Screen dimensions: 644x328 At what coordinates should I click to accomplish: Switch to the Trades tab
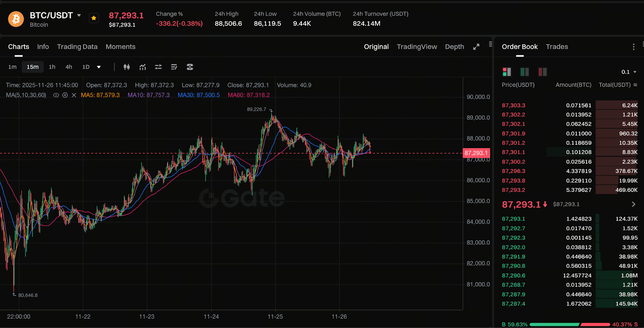click(557, 47)
